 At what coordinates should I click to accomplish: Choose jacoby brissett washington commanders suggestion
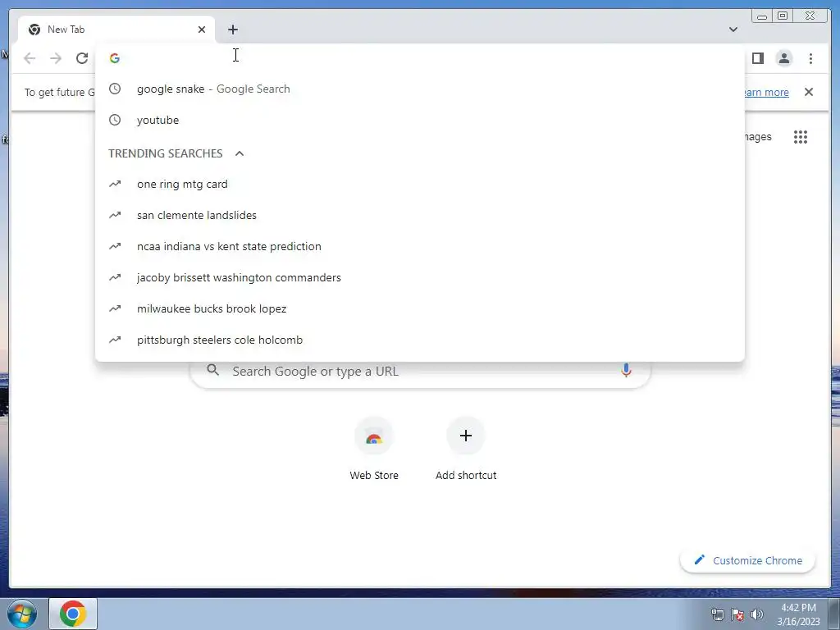click(x=419, y=277)
